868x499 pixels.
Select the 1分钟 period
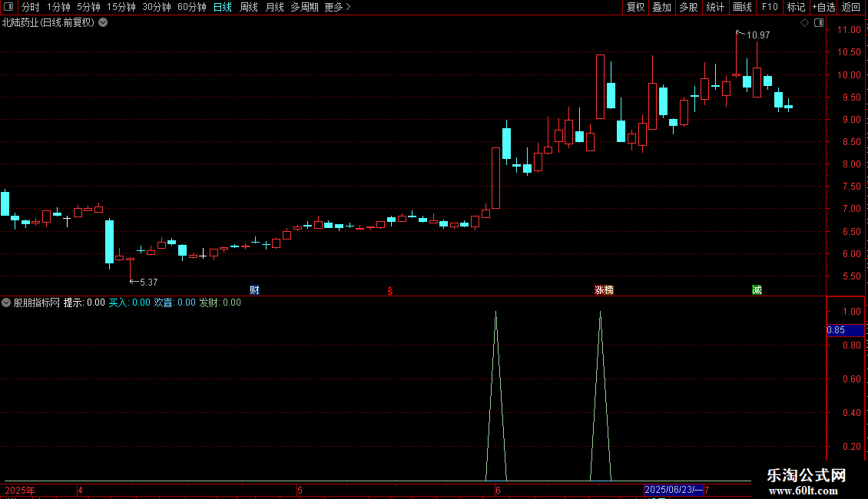point(58,7)
